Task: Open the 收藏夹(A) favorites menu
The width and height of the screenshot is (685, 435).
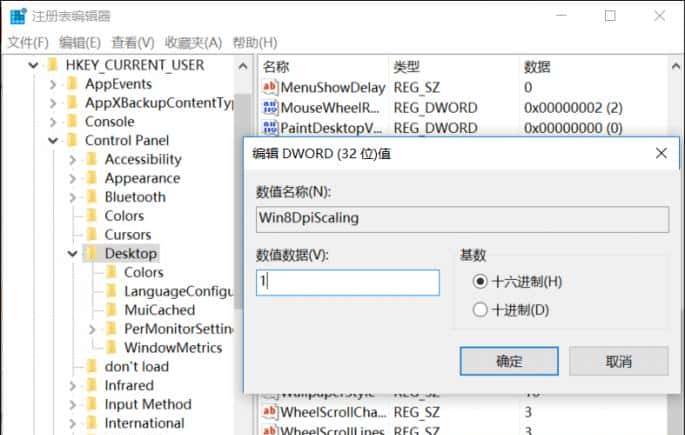Action: tap(193, 42)
